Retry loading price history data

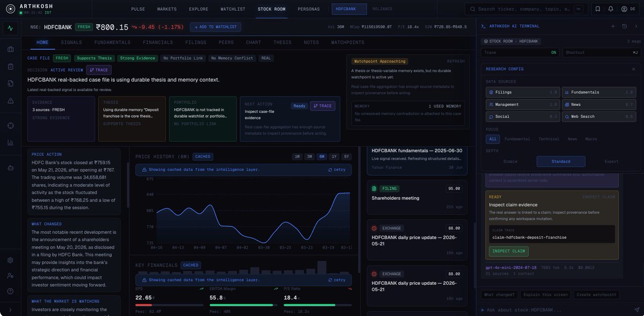click(337, 169)
